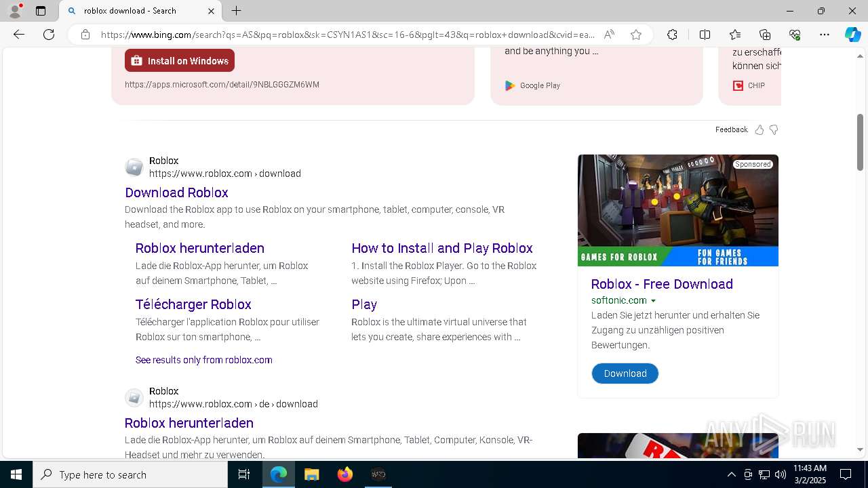Open Roblox - Free Download ad link
Image resolution: width=868 pixels, height=488 pixels.
(662, 284)
